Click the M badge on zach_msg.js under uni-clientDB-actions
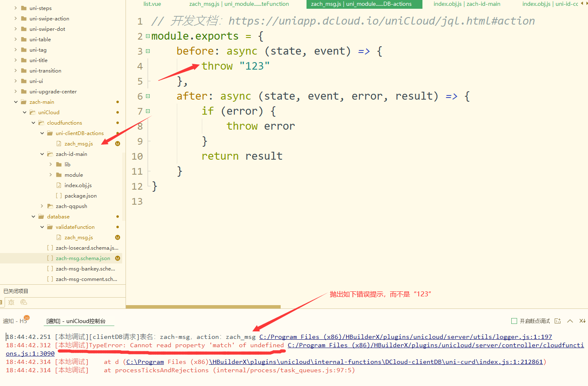The height and width of the screenshot is (386, 588). click(118, 144)
